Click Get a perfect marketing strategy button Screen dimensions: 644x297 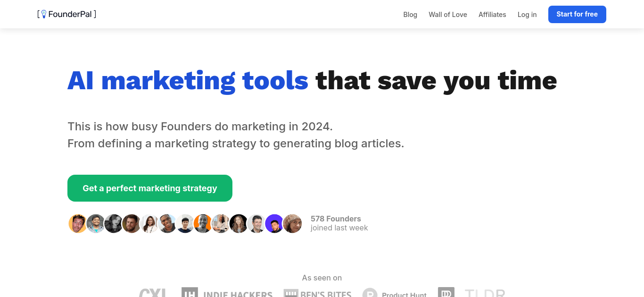(150, 188)
